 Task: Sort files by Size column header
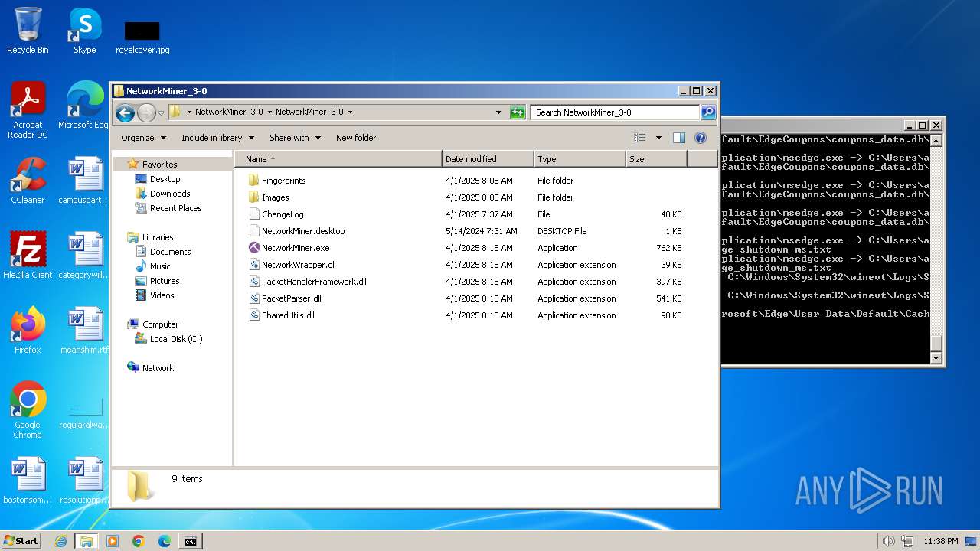(656, 159)
